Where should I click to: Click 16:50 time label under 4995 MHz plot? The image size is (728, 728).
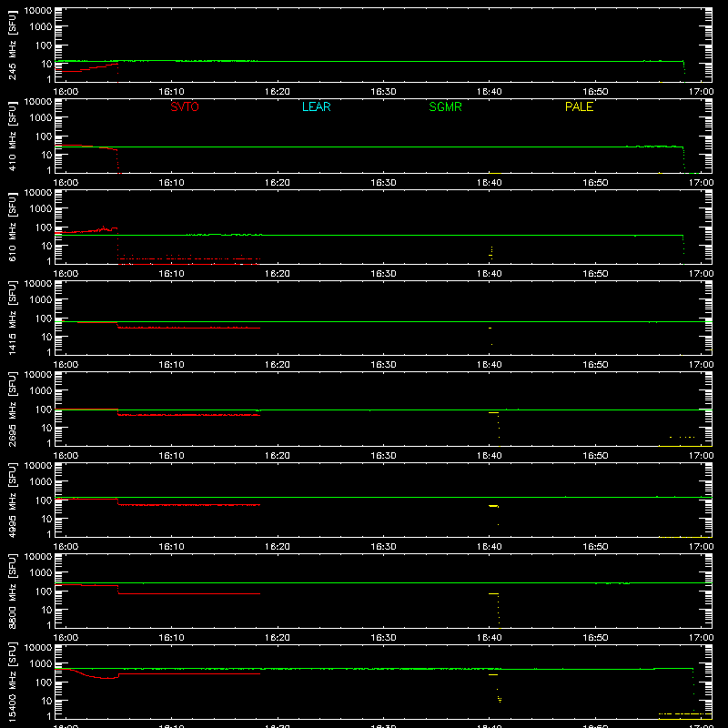pyautogui.click(x=595, y=547)
